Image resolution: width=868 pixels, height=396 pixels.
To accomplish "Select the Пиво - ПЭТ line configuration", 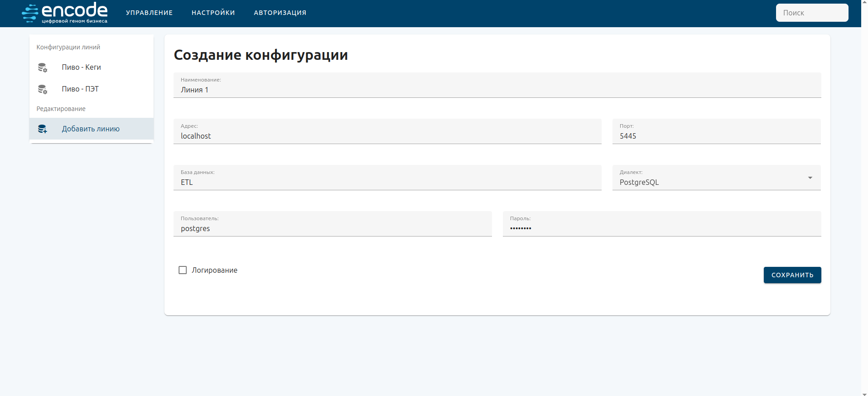I will pyautogui.click(x=80, y=89).
